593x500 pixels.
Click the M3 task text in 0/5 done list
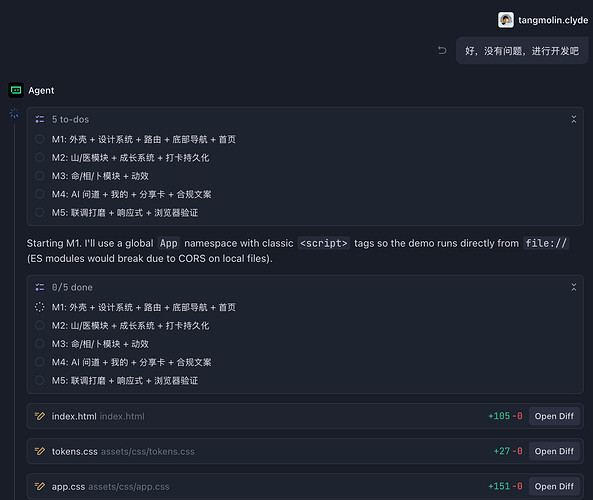(100, 344)
